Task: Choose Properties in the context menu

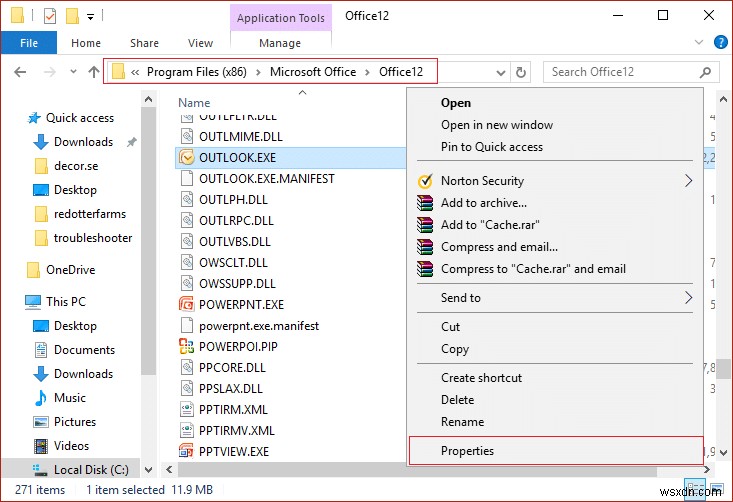Action: click(x=556, y=451)
